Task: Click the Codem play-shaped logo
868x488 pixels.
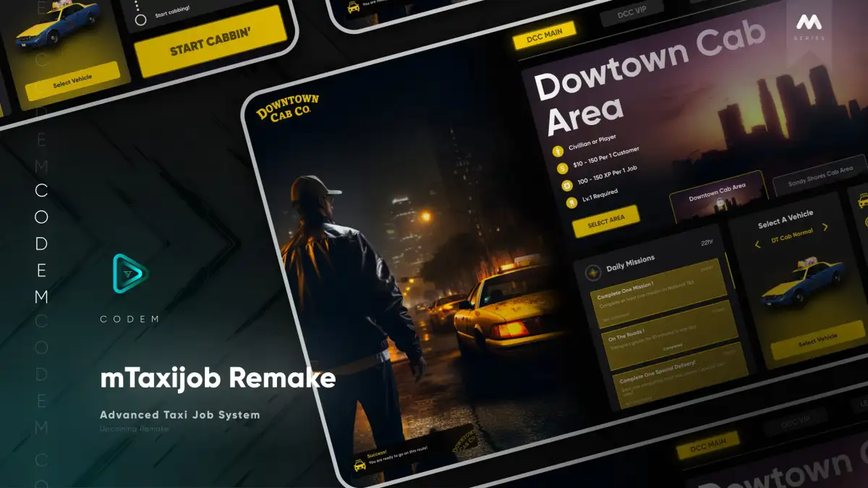Action: point(130,273)
